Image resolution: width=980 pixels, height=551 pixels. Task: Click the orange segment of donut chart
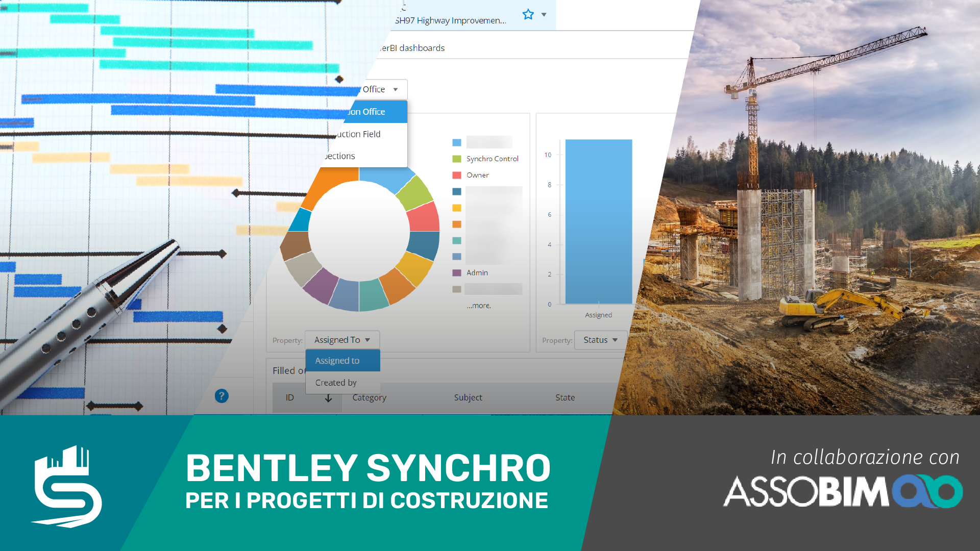328,186
